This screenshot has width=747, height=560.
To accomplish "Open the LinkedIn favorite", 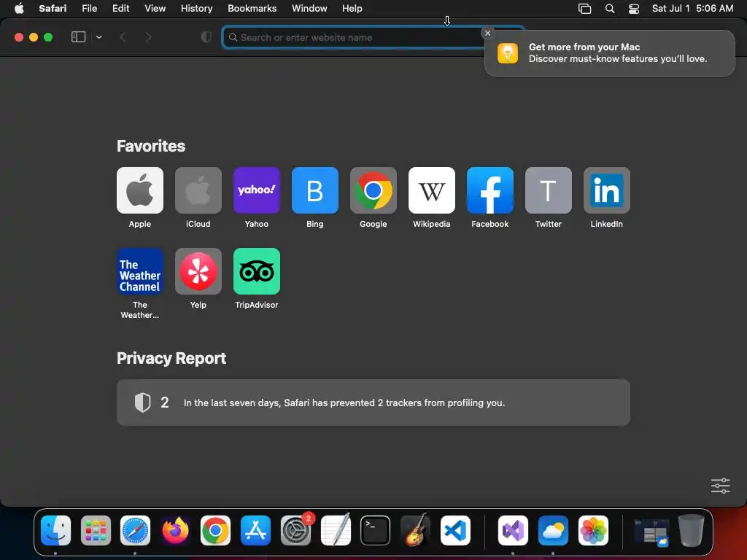I will (606, 190).
